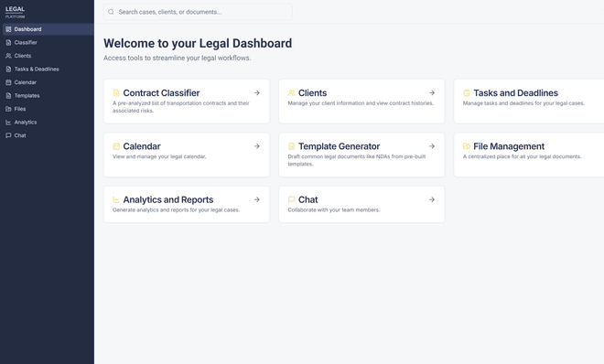This screenshot has width=604, height=364.
Task: Click the Clients people icon in sidebar
Action: click(x=8, y=56)
